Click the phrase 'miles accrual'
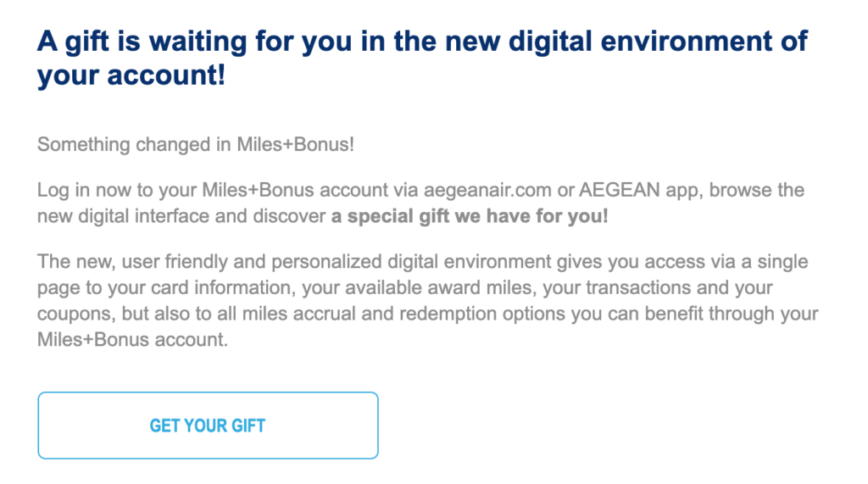The image size is (868, 484). pyautogui.click(x=298, y=314)
